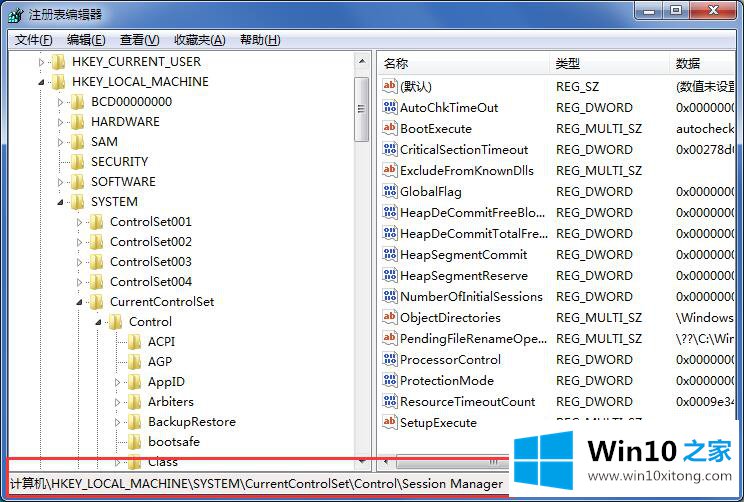Click the BackupRestore folder icon

tap(135, 421)
